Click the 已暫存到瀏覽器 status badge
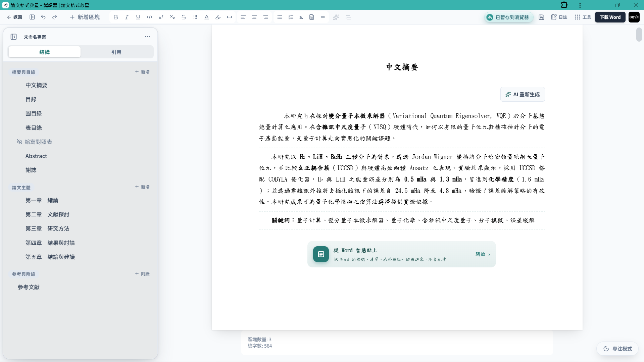 (x=508, y=17)
